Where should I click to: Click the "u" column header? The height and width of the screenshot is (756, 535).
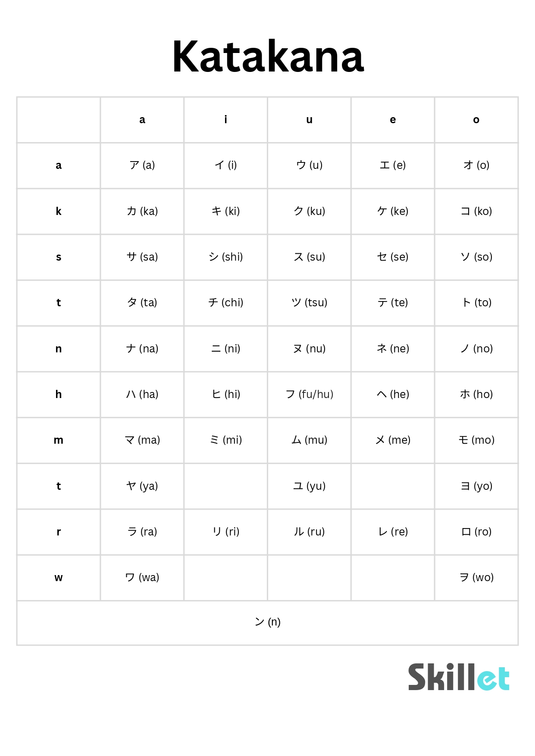click(309, 120)
